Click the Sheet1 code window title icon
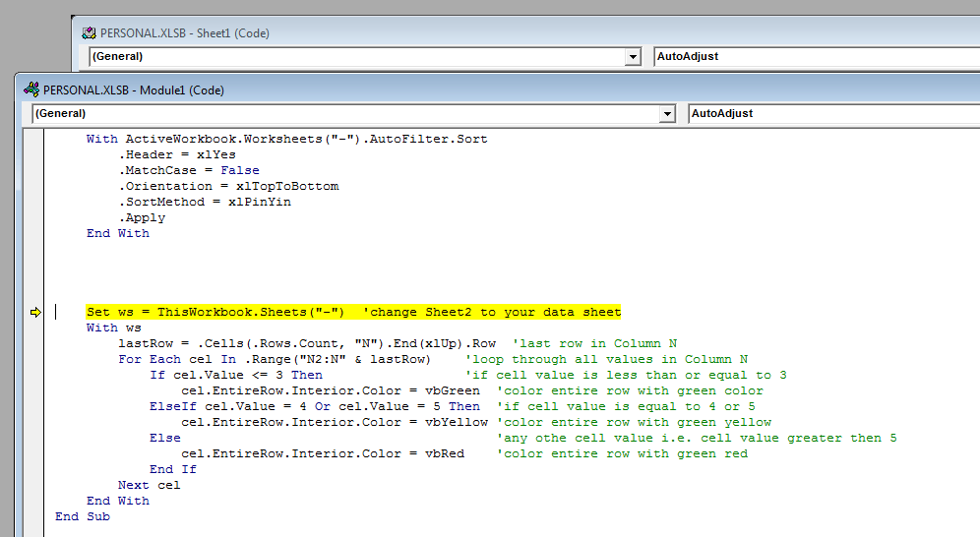Viewport: 980px width, 537px height. click(x=89, y=32)
